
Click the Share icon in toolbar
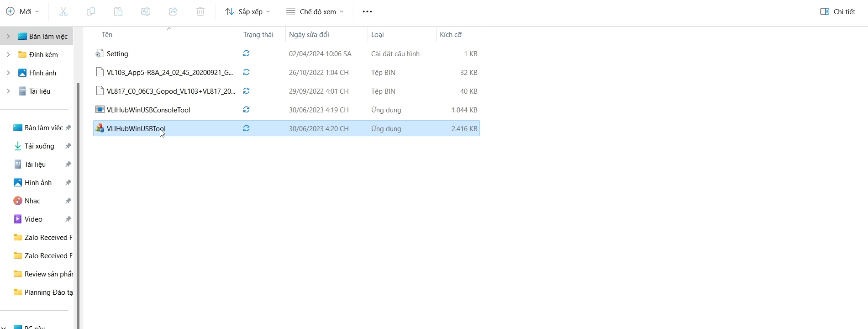tap(173, 11)
